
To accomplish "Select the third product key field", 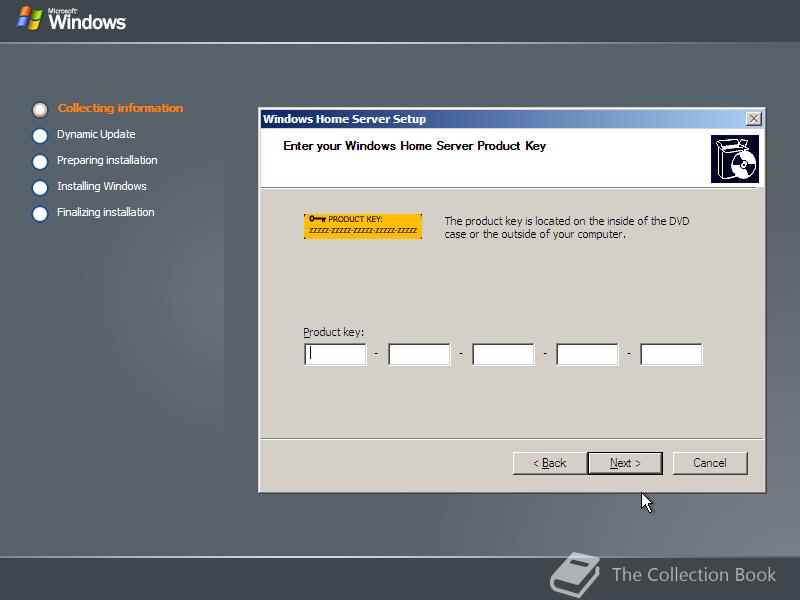I will click(x=503, y=354).
